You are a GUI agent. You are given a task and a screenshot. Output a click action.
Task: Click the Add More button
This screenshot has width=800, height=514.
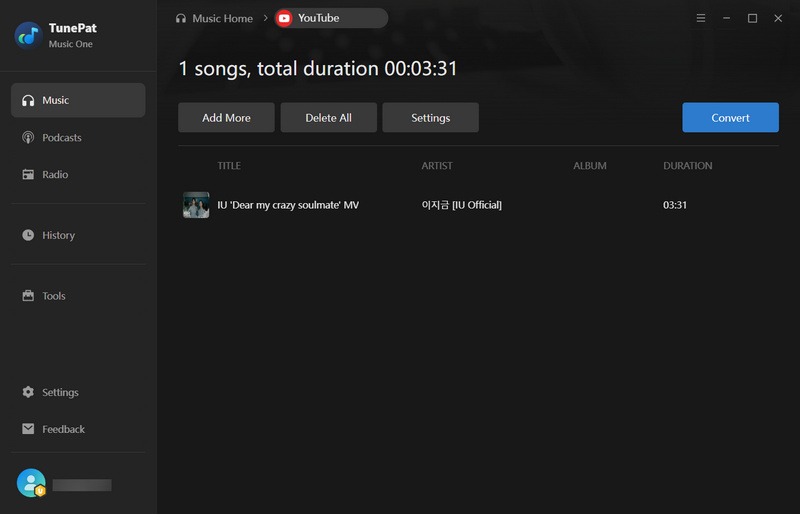pos(227,117)
